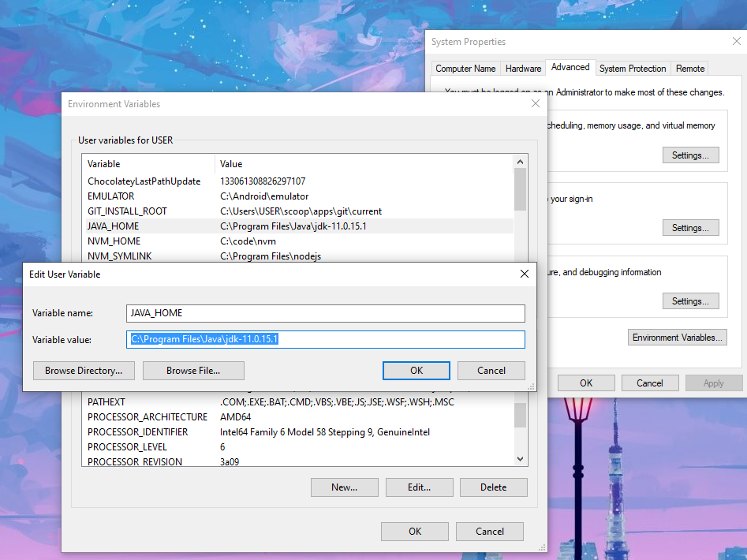Switch to the Computer Name tab
Viewport: 747px width, 560px height.
pyautogui.click(x=465, y=69)
